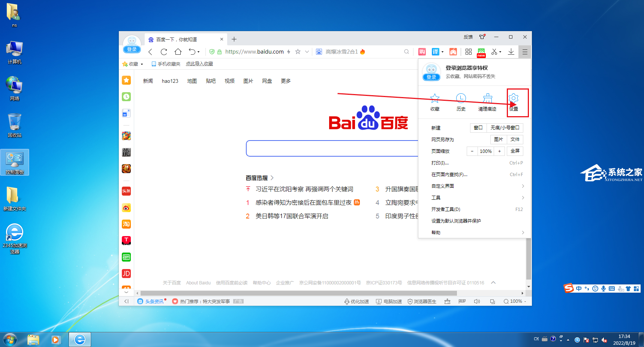Select Find in page (在页面内查找) menu item
The image size is (644, 347).
pyautogui.click(x=478, y=174)
